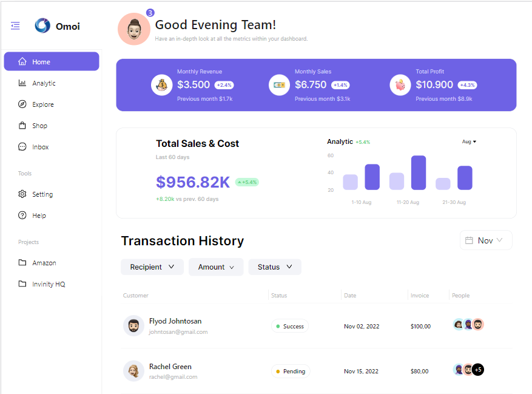Viewport: 532px width, 394px height.
Task: Collapse the sidebar using the menu icon
Action: coord(15,25)
